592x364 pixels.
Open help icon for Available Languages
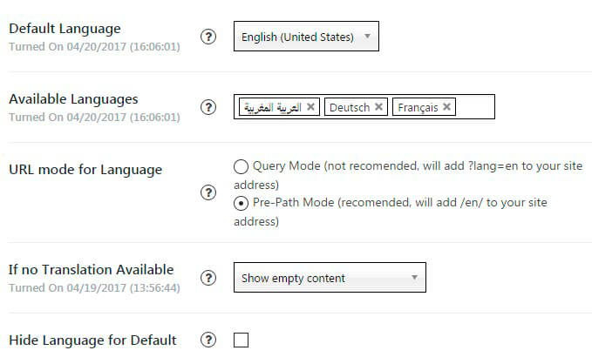pos(208,107)
